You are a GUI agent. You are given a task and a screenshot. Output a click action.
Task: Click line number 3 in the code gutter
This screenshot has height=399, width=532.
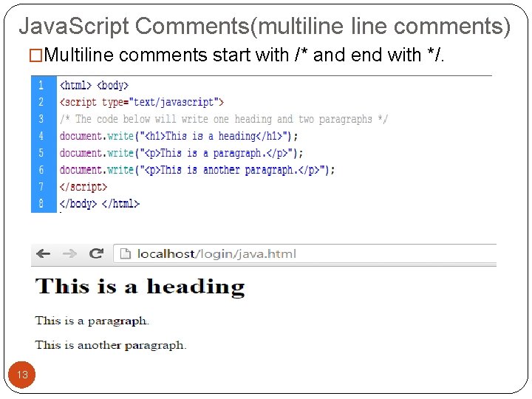(41, 119)
